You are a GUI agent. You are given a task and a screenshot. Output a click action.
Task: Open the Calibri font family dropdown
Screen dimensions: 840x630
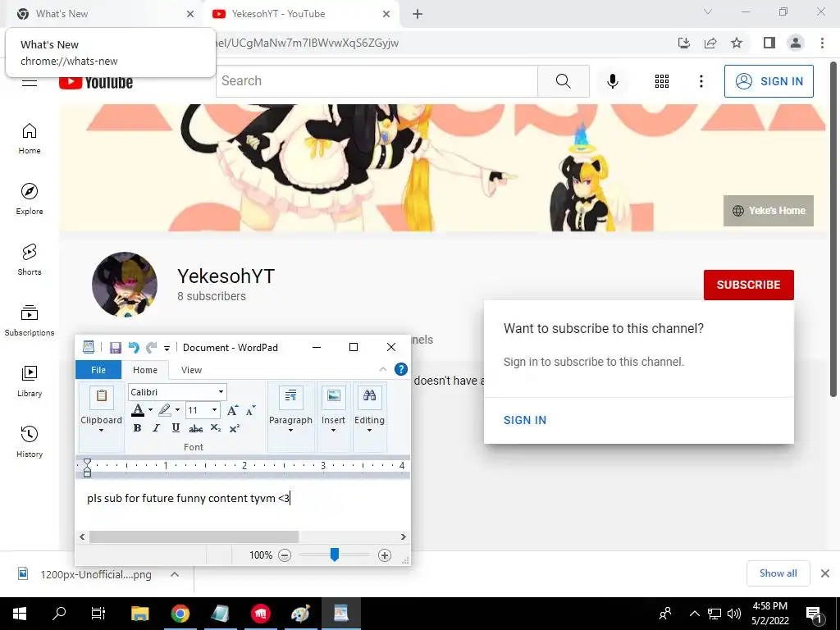(x=221, y=392)
